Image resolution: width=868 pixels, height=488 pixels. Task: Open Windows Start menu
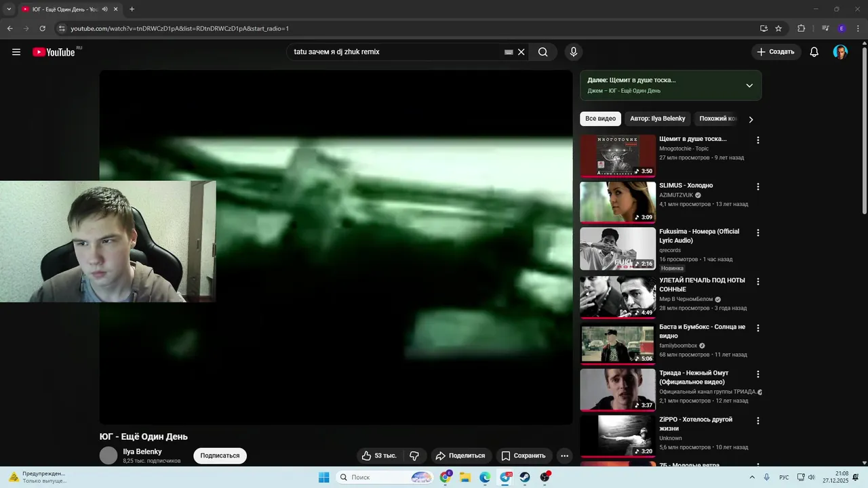pyautogui.click(x=324, y=477)
